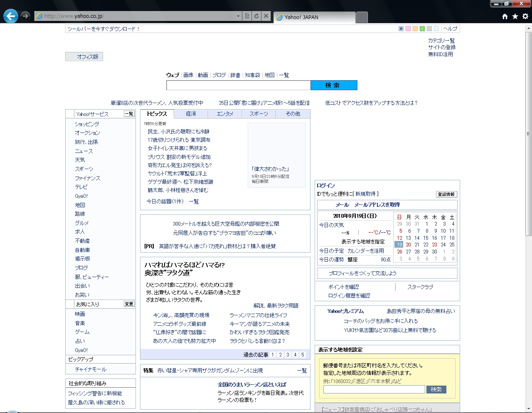Open the カテゴリ一覧 link
The image size is (532, 413).
coord(441,40)
